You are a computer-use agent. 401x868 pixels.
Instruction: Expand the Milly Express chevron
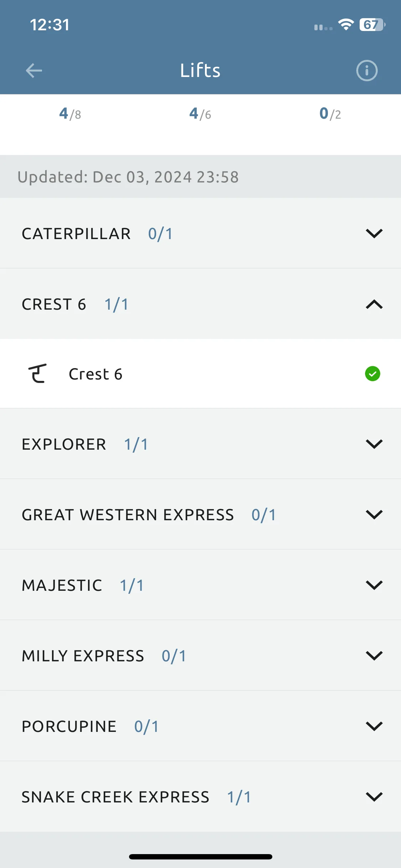[x=374, y=656]
